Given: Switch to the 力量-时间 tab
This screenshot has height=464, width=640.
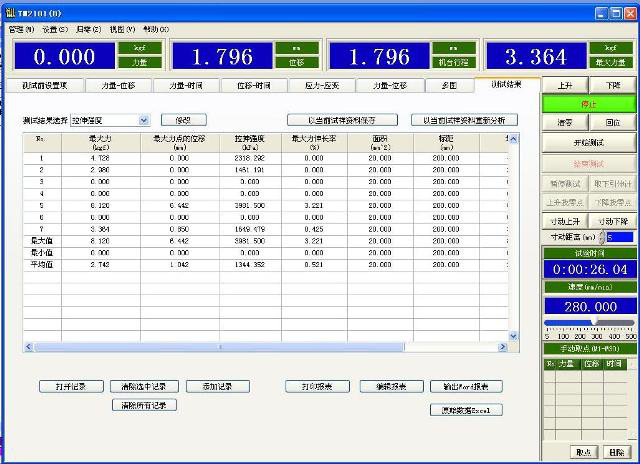Looking at the screenshot, I should (x=186, y=86).
